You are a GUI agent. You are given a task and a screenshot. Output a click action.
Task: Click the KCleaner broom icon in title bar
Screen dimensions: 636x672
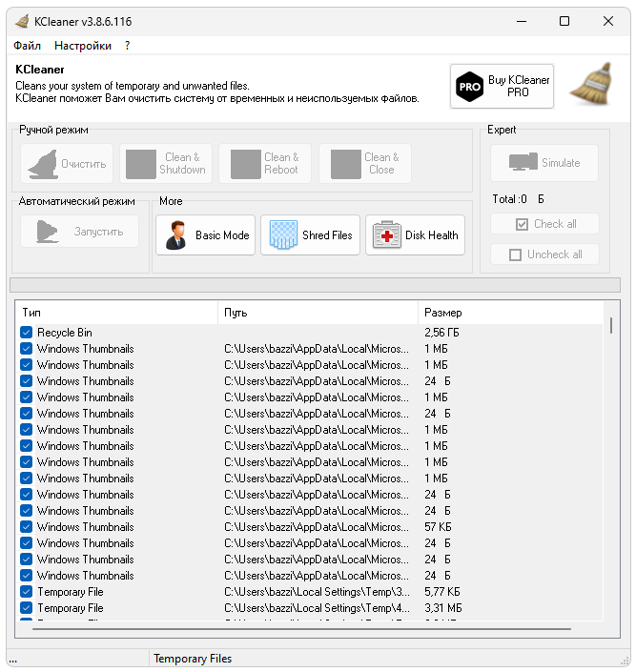coord(22,21)
